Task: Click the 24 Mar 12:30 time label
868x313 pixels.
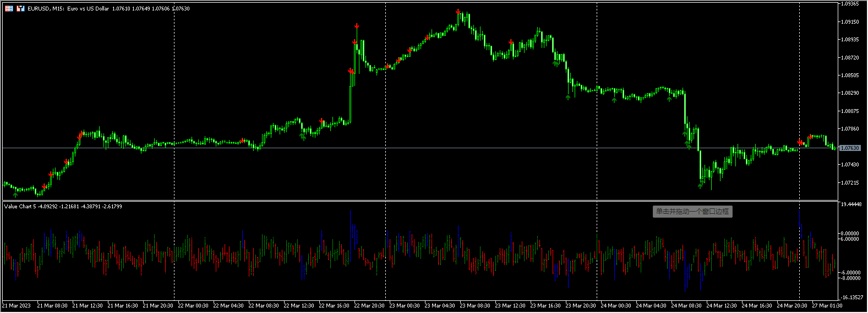Action: coord(722,306)
